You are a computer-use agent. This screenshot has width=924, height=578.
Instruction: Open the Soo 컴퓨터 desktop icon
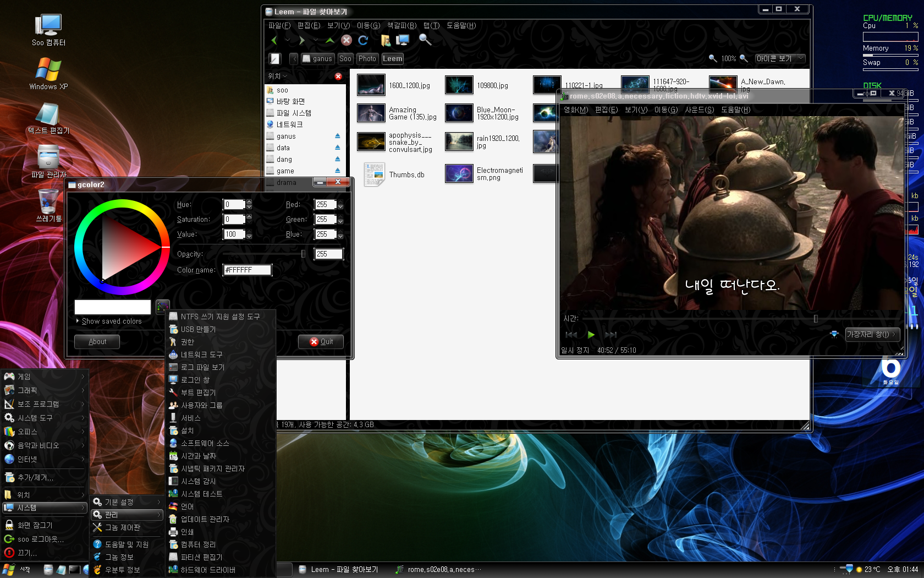pyautogui.click(x=48, y=30)
